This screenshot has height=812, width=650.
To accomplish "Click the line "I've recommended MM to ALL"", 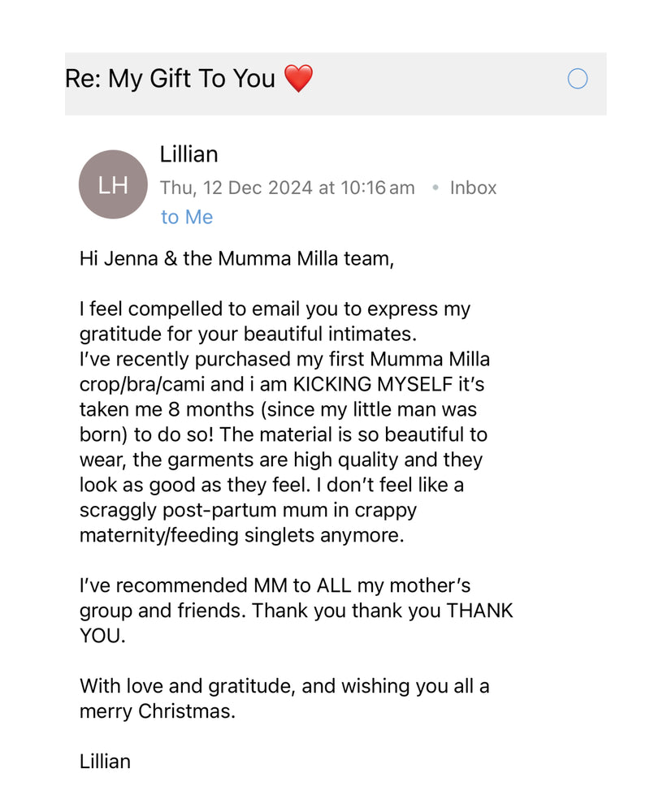I will pyautogui.click(x=275, y=585).
